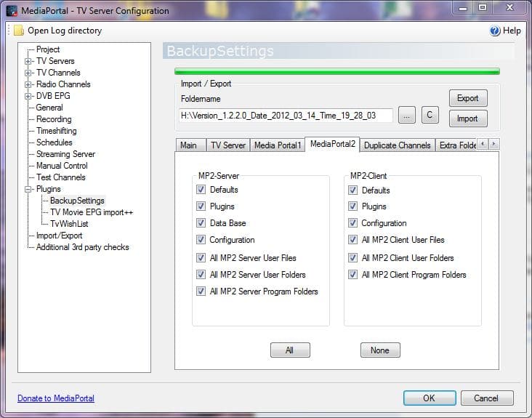Select TvWishList plugin in tree
This screenshot has width=532, height=418.
tap(69, 224)
